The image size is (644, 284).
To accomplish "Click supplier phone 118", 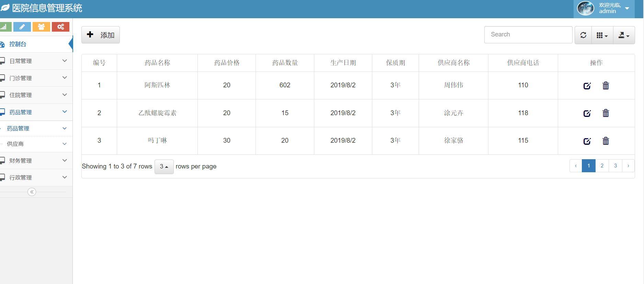I will click(x=523, y=113).
